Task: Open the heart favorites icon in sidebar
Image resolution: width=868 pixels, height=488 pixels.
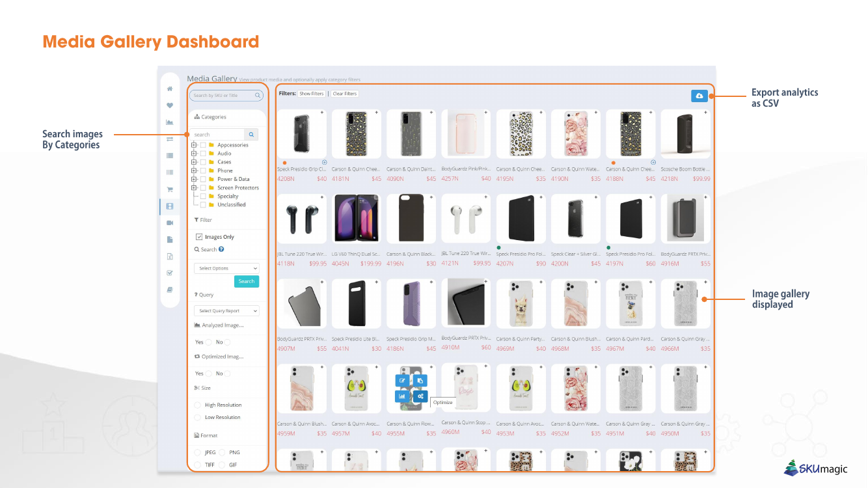Action: [170, 105]
